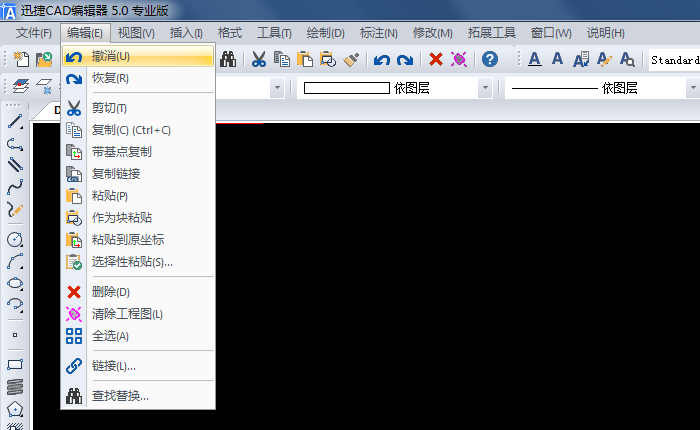
Task: Open 查找替换... menu entry
Action: [x=138, y=396]
